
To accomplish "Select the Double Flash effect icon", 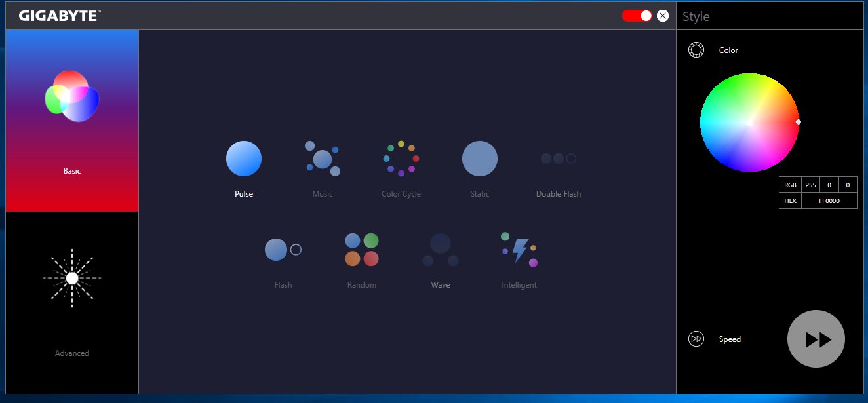I will [559, 159].
